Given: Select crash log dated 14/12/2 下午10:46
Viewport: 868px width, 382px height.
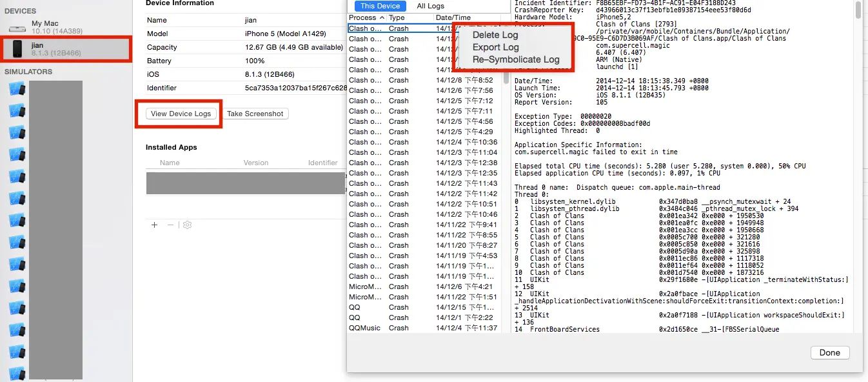Looking at the screenshot, I should click(x=424, y=214).
